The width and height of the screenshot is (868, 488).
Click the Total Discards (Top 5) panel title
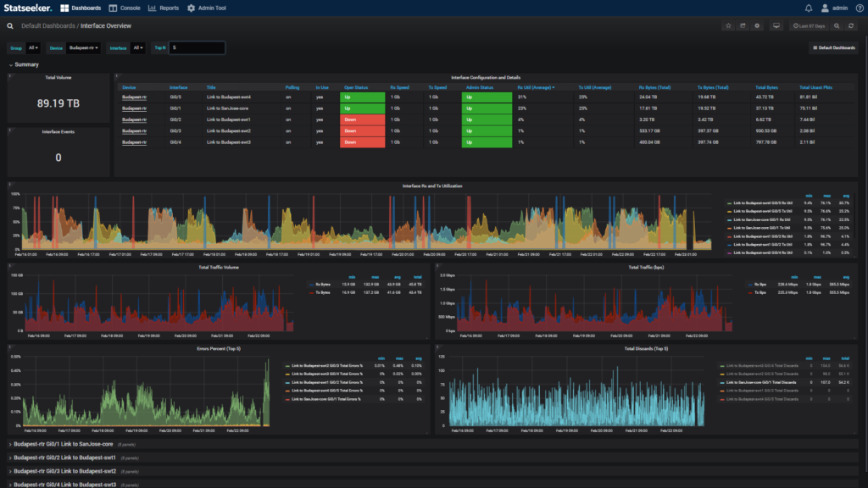646,348
